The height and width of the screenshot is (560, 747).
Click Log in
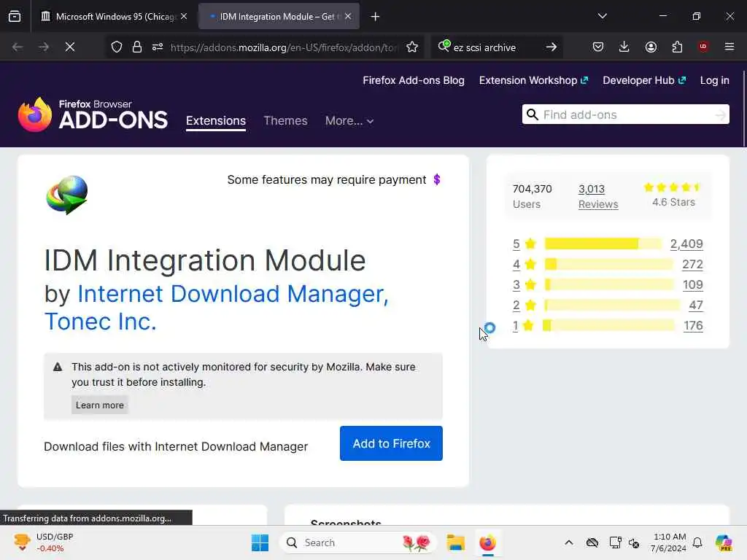click(x=715, y=80)
